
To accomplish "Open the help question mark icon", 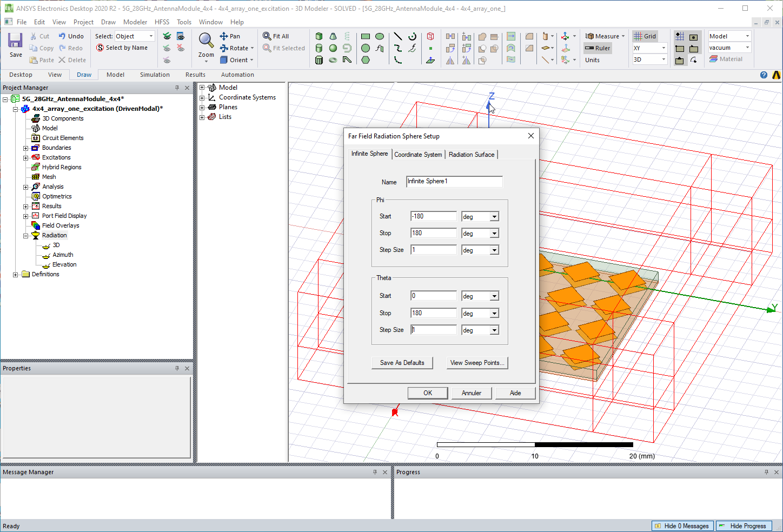I will click(x=764, y=75).
